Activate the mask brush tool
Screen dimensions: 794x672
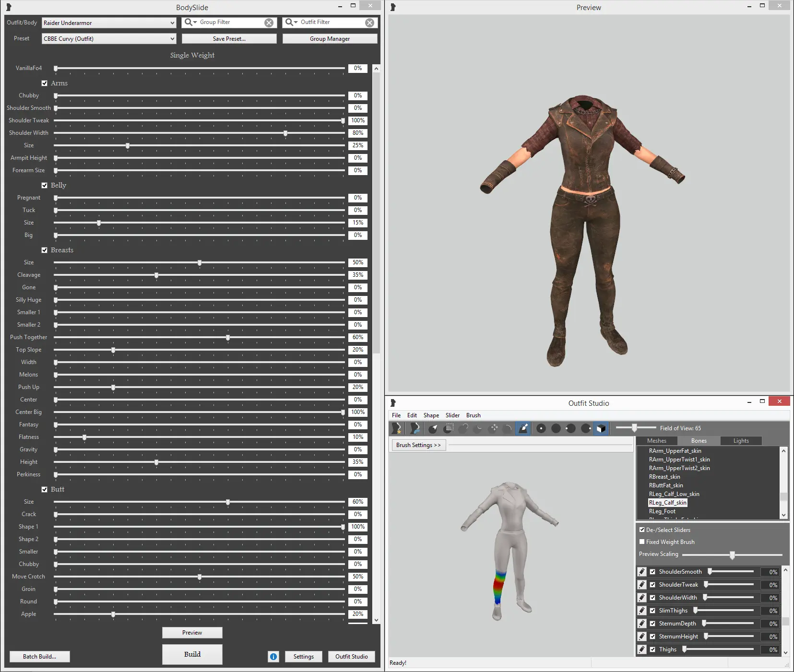(449, 428)
